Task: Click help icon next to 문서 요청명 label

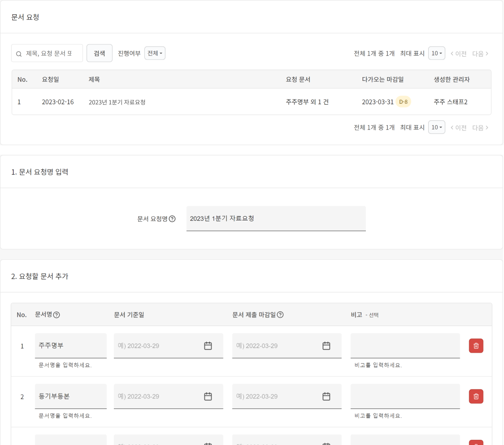Action: pyautogui.click(x=172, y=219)
